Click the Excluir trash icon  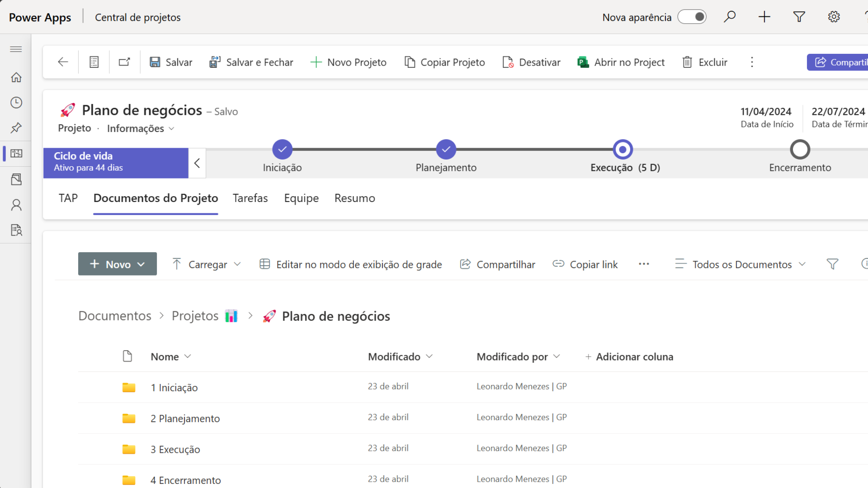[x=687, y=62]
